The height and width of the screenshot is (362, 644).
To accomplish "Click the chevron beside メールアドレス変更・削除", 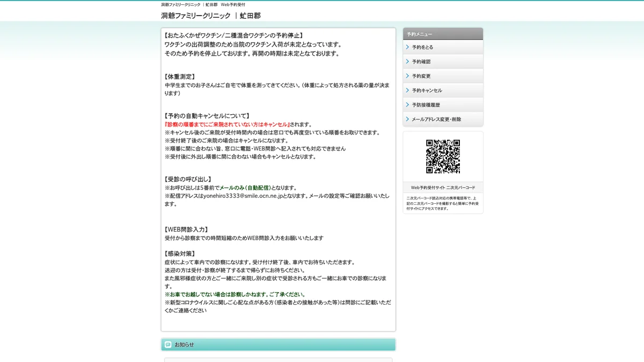I will click(408, 120).
